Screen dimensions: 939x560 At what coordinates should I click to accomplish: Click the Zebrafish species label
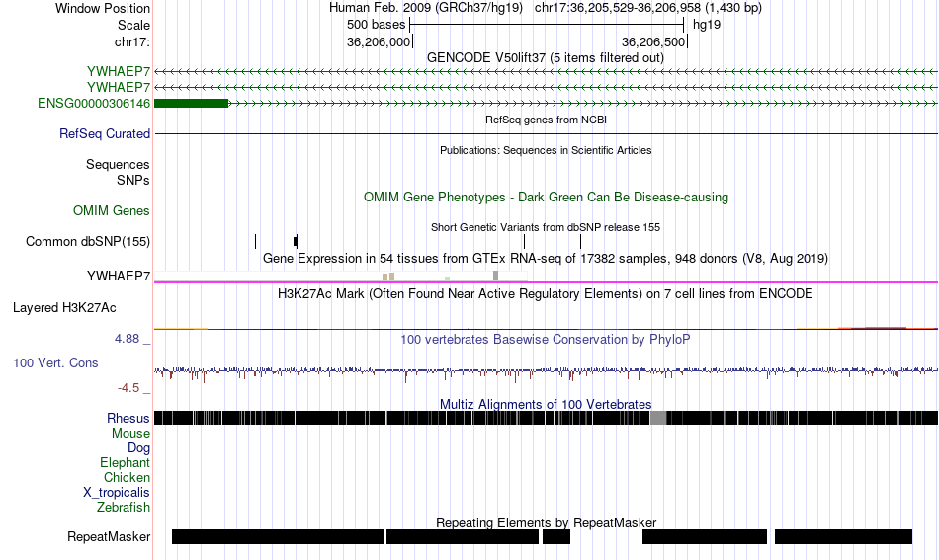pyautogui.click(x=124, y=507)
